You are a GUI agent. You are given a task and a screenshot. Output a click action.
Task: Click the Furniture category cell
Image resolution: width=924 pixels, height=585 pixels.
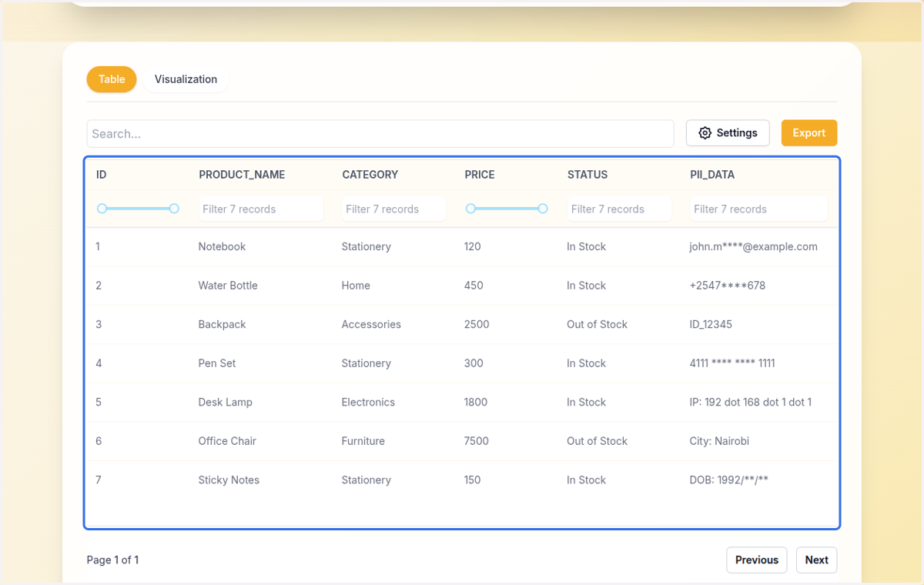tap(363, 441)
